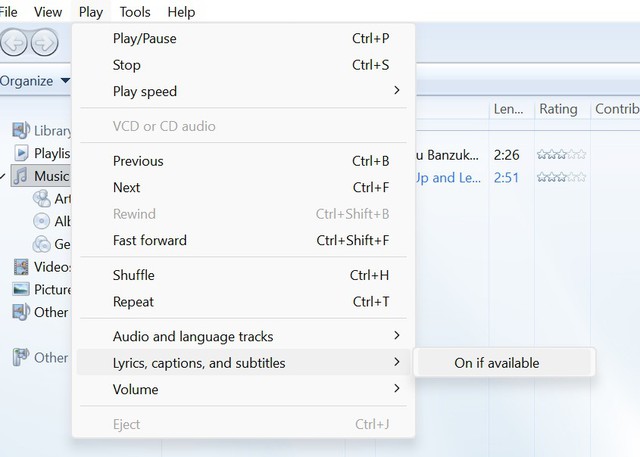Viewport: 640px width, 457px height.
Task: Open Play speed menu entry
Action: [x=243, y=91]
